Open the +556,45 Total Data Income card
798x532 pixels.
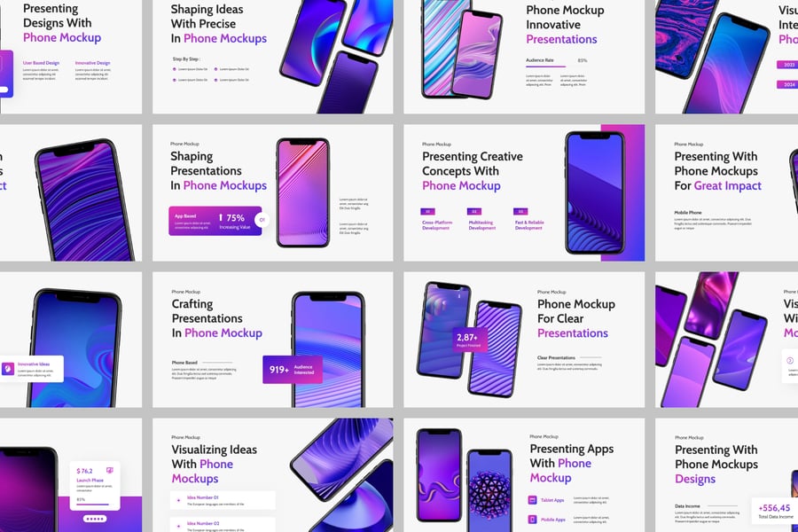click(775, 511)
